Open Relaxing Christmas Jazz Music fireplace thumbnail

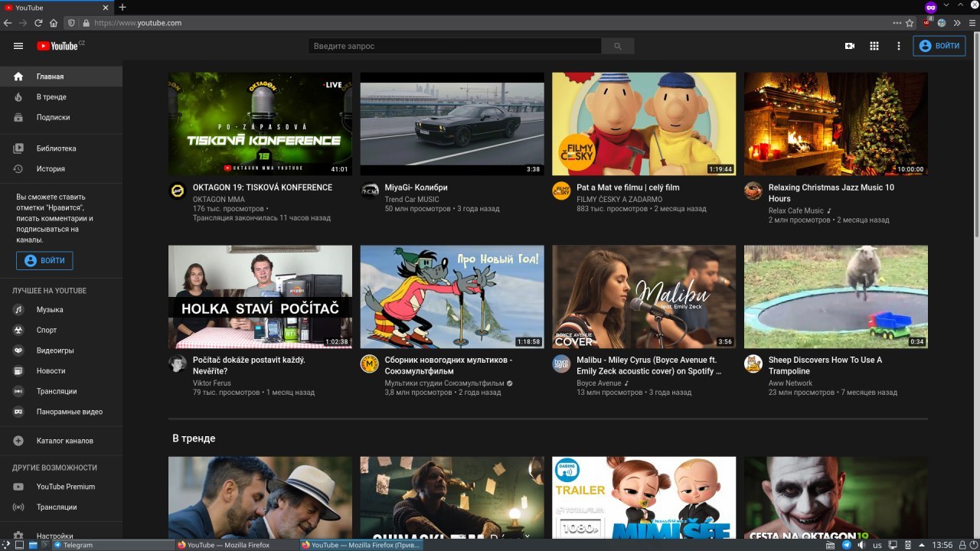pyautogui.click(x=836, y=124)
